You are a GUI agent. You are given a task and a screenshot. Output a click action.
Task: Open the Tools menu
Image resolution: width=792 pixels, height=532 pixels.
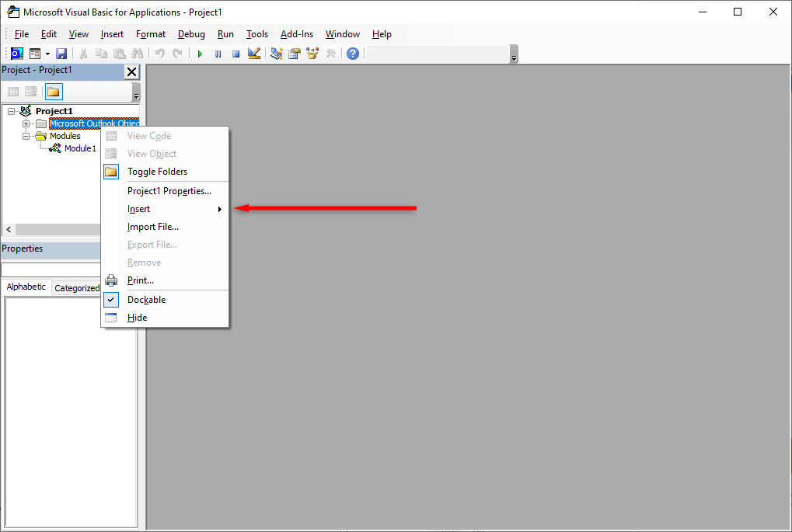click(x=257, y=34)
